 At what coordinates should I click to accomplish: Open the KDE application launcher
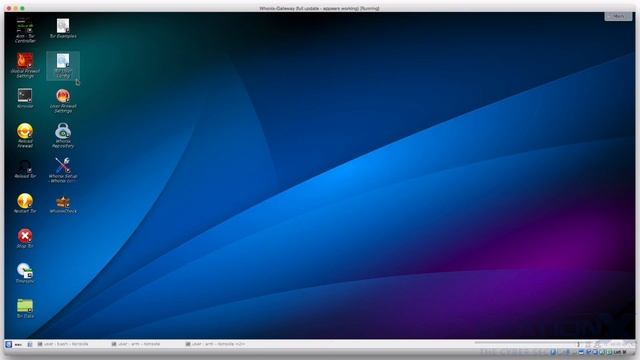(9, 344)
